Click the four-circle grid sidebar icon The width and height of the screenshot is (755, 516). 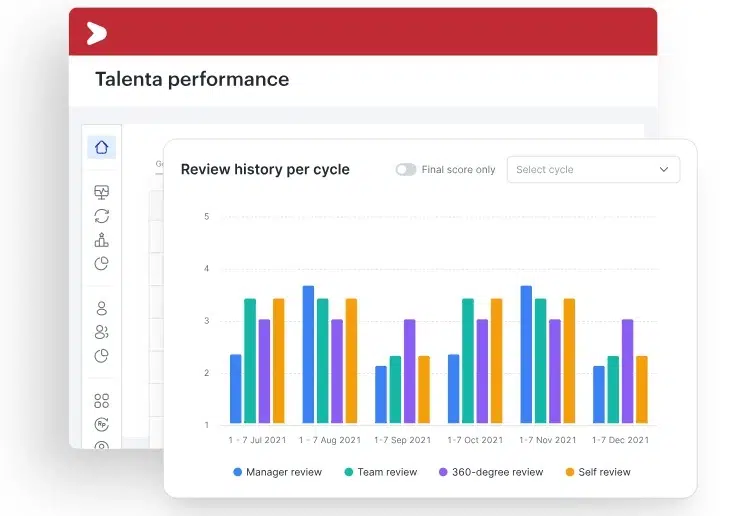(101, 400)
